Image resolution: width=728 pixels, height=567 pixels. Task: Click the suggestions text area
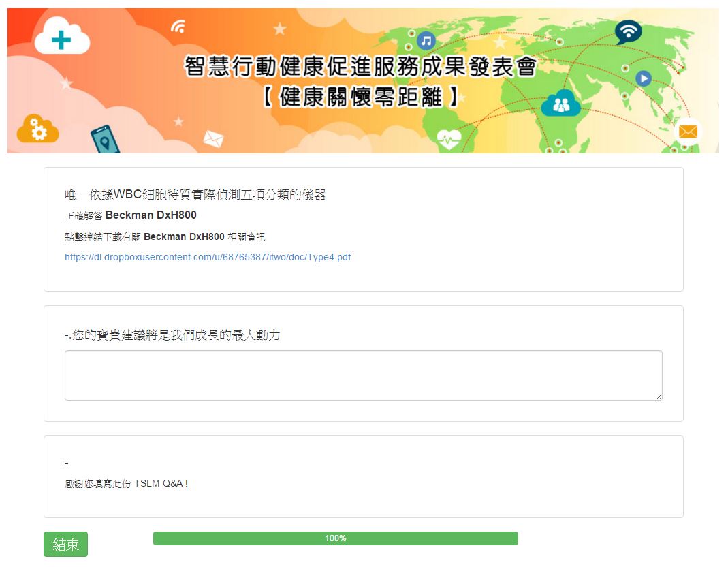[x=364, y=376]
